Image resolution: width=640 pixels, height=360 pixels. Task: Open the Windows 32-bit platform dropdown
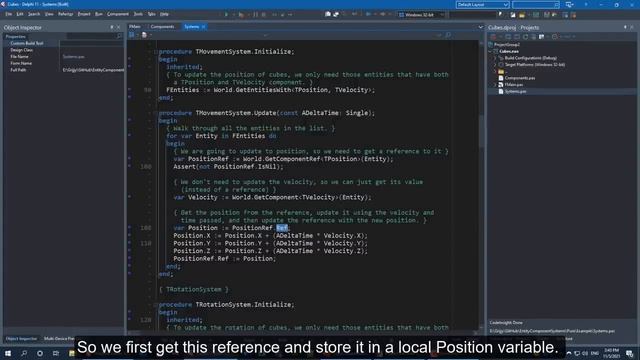[421, 15]
